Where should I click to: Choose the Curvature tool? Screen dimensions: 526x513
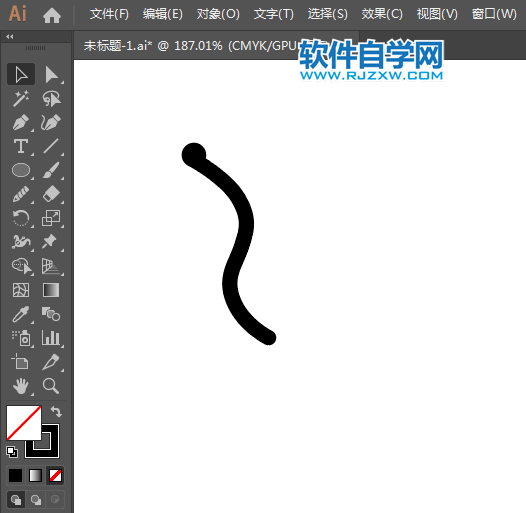(51, 122)
